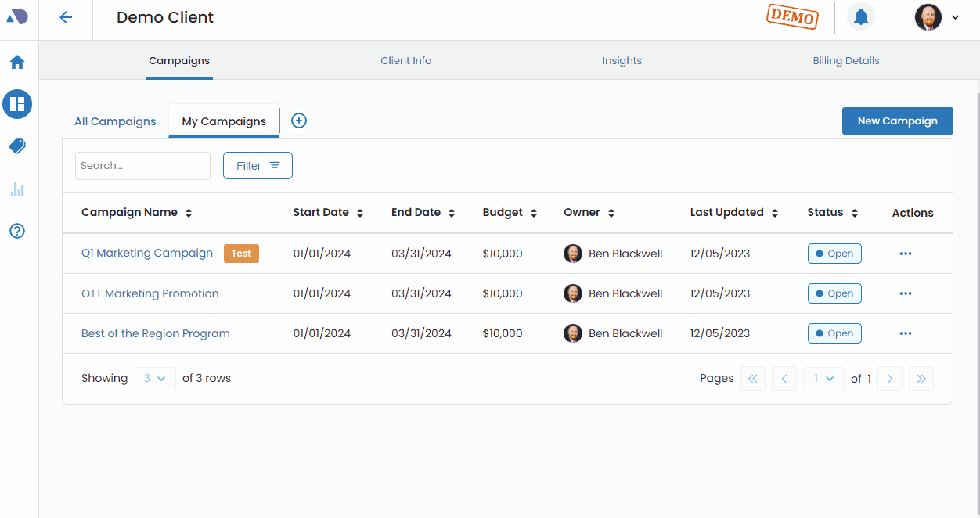Open the page number dropdown
Image resolution: width=980 pixels, height=518 pixels.
point(823,379)
